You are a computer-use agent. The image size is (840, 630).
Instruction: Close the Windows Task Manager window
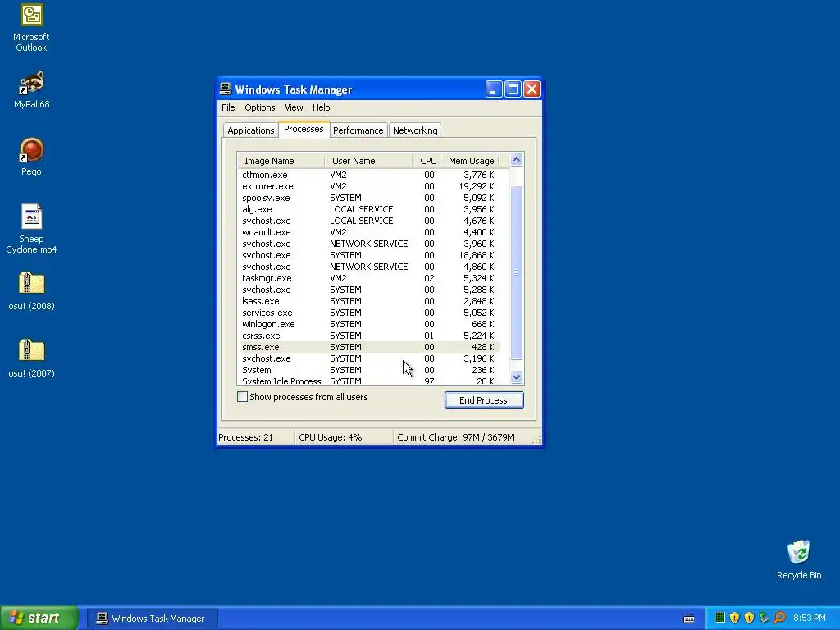click(x=532, y=89)
